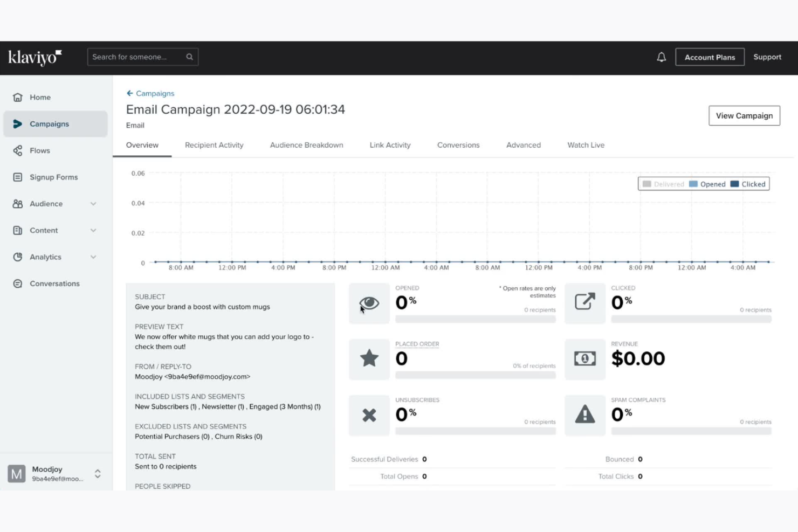The height and width of the screenshot is (532, 798).
Task: Click the Unsubscribes X icon
Action: coord(369,415)
